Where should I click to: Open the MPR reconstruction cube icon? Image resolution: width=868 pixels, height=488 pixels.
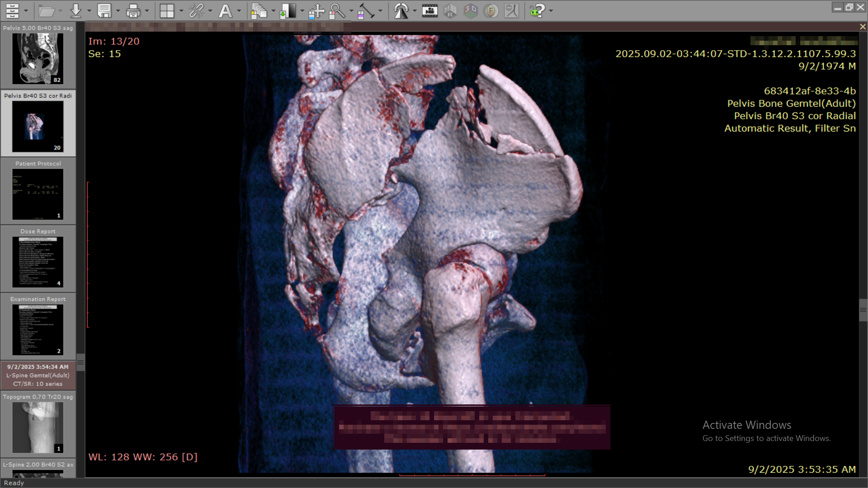pyautogui.click(x=450, y=10)
